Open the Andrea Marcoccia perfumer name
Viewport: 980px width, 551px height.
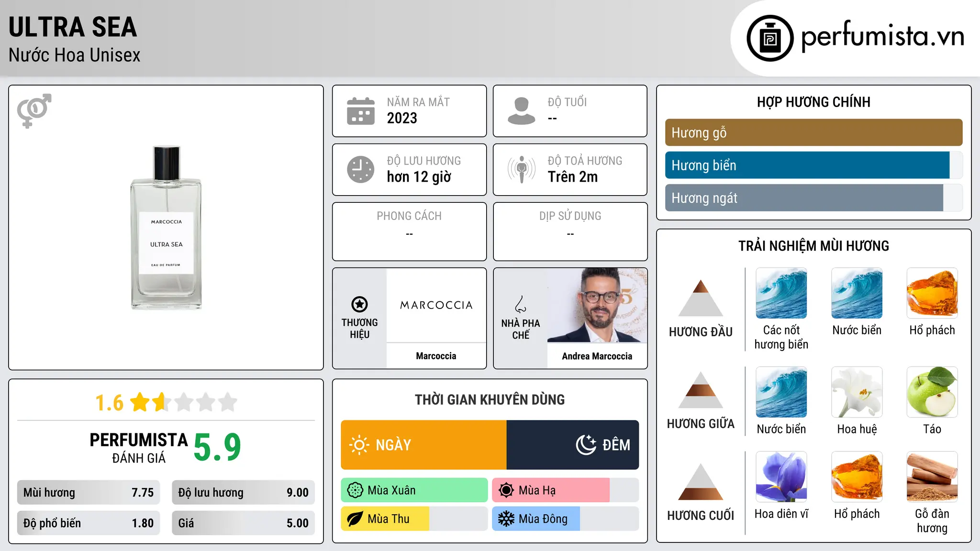(x=597, y=356)
